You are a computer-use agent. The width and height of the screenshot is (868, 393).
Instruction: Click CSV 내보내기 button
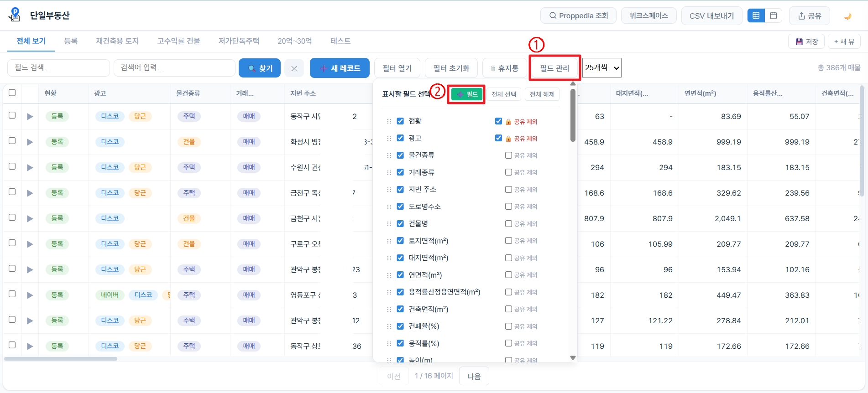tap(711, 16)
